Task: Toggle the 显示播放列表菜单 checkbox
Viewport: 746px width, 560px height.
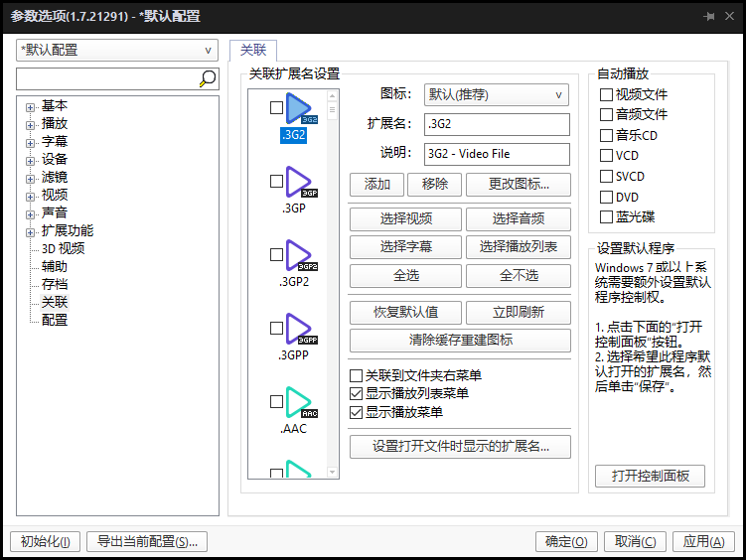Action: pos(357,394)
